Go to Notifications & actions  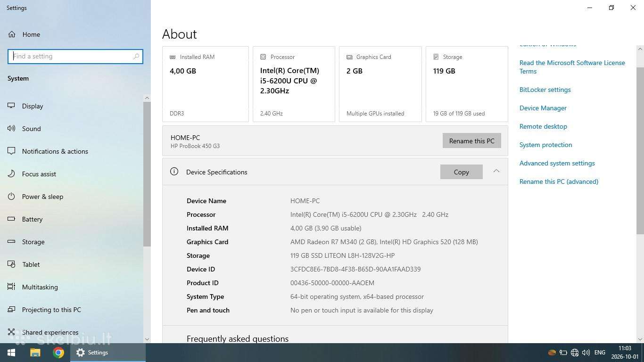[x=55, y=151]
